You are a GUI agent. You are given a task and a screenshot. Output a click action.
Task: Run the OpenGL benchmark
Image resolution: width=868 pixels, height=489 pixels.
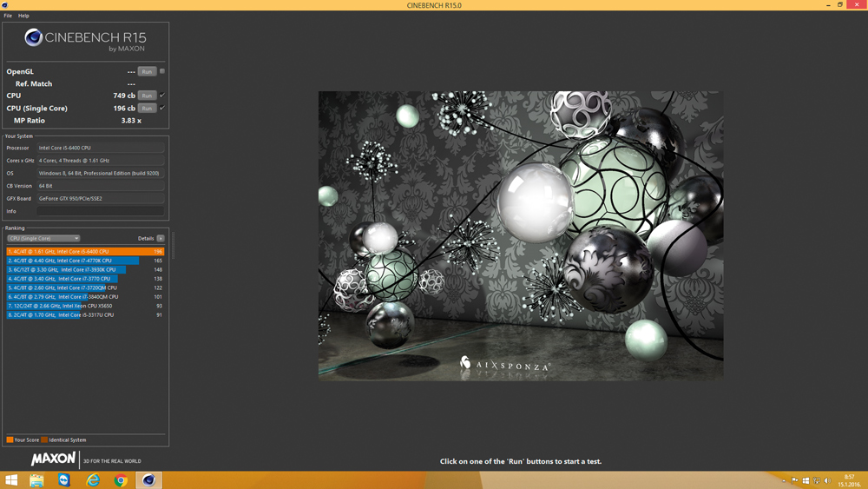click(x=147, y=71)
